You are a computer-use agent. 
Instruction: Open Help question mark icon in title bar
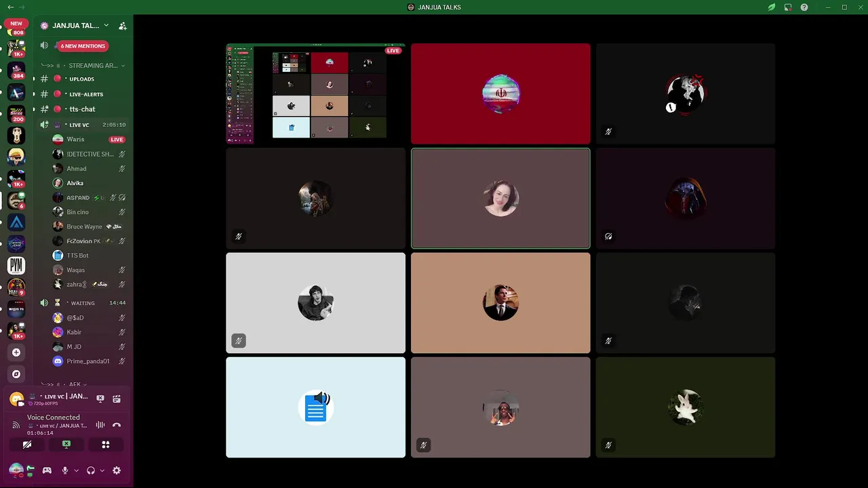click(804, 7)
